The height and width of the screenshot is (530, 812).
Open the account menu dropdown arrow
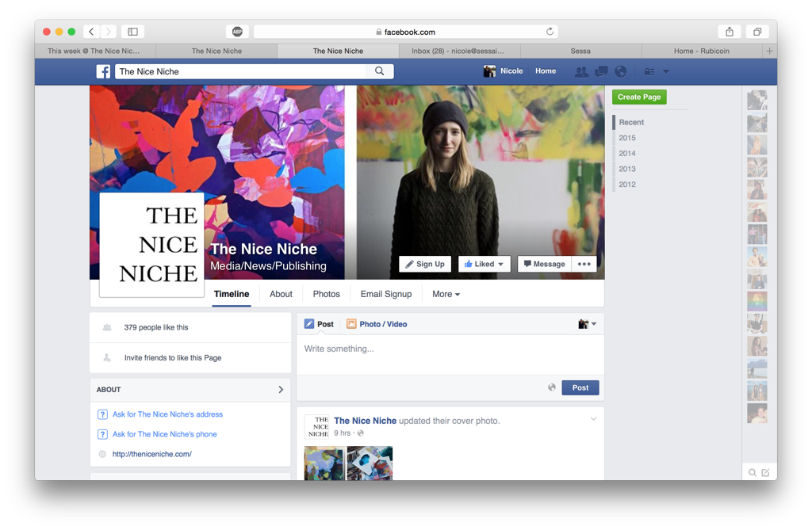tap(666, 71)
